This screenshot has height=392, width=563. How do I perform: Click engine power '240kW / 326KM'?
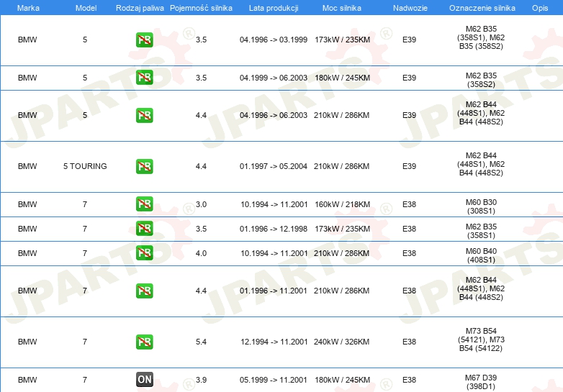coord(341,342)
